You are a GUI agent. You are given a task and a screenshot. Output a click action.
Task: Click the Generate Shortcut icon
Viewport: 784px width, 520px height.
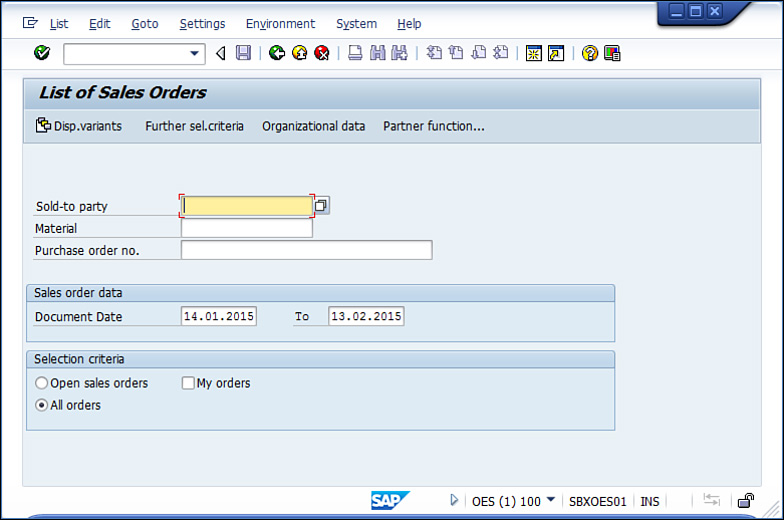(x=556, y=53)
